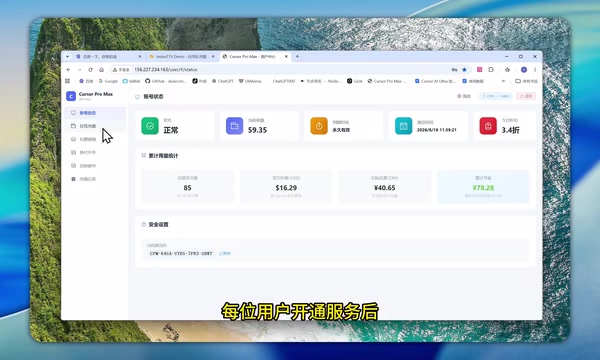Image resolution: width=600 pixels, height=360 pixels.
Task: Select 账号状态 in the sidebar
Action: coord(96,113)
